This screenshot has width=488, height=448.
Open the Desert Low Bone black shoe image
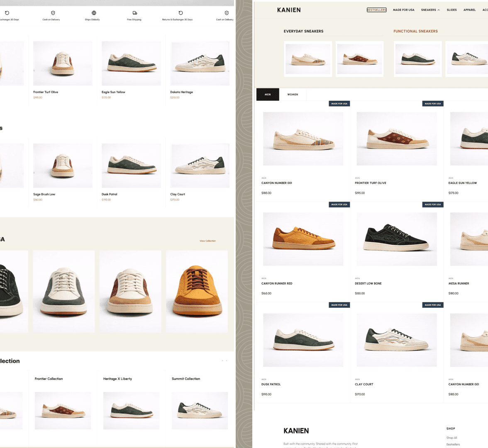[397, 239]
